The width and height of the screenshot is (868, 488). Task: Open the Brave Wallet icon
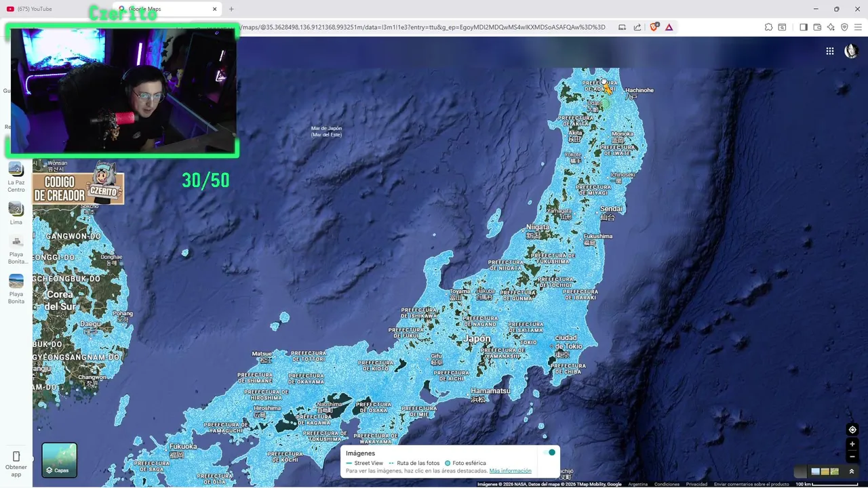[817, 27]
